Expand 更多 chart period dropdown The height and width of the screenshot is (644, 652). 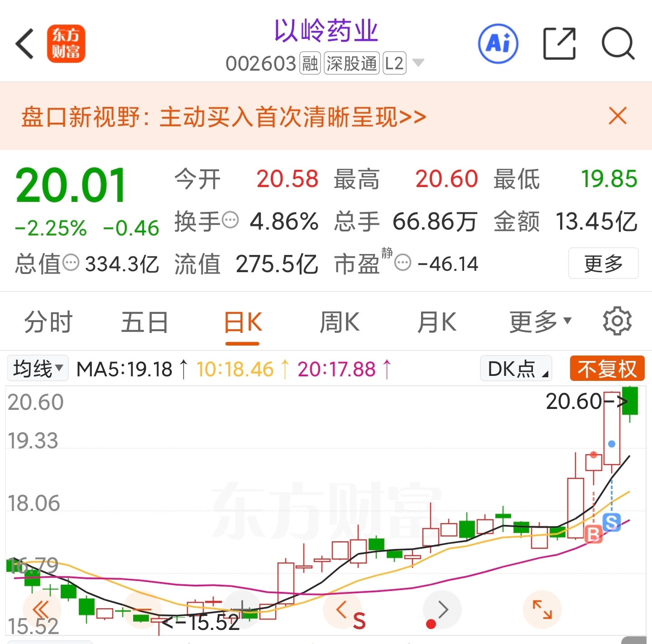click(x=540, y=322)
